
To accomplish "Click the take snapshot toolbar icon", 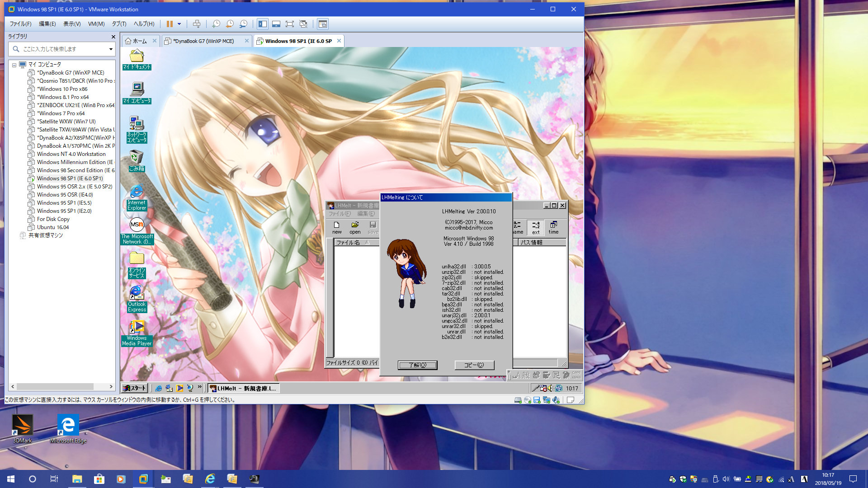I will [x=216, y=24].
